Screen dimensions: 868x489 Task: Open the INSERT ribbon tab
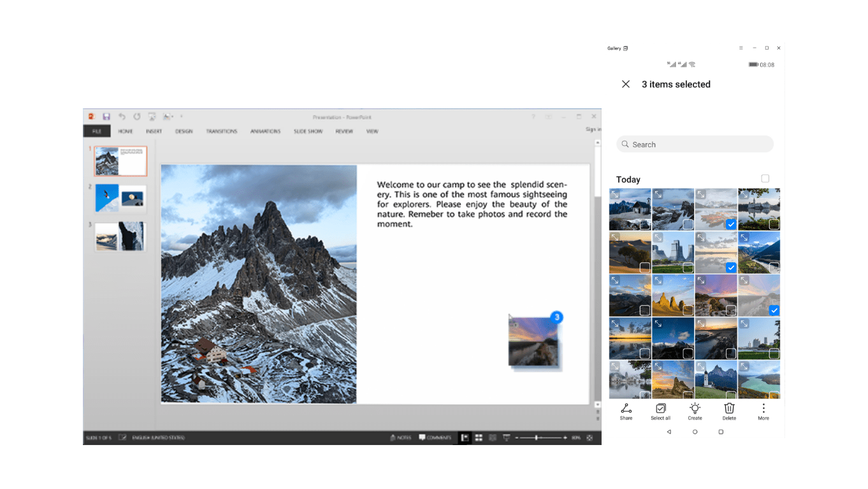154,131
